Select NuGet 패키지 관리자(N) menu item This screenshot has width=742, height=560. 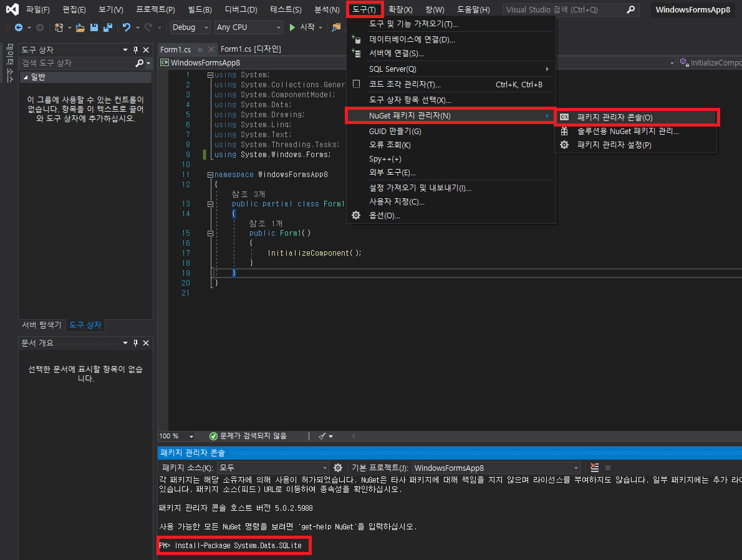point(451,115)
